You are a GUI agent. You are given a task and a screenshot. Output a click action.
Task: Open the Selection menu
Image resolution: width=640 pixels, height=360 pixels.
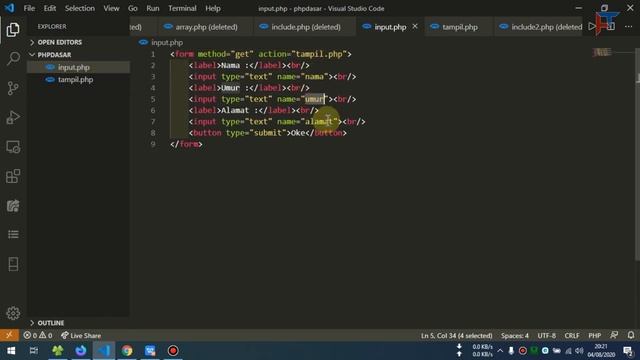pyautogui.click(x=80, y=8)
